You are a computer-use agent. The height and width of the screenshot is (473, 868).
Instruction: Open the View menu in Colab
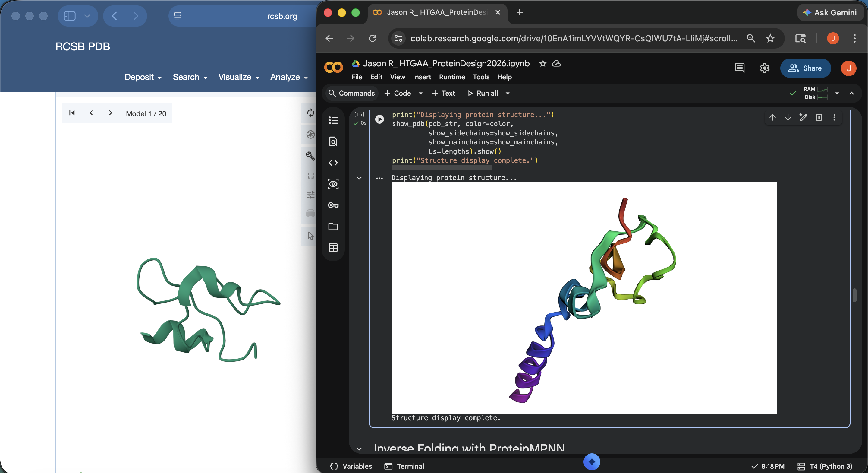(x=398, y=77)
